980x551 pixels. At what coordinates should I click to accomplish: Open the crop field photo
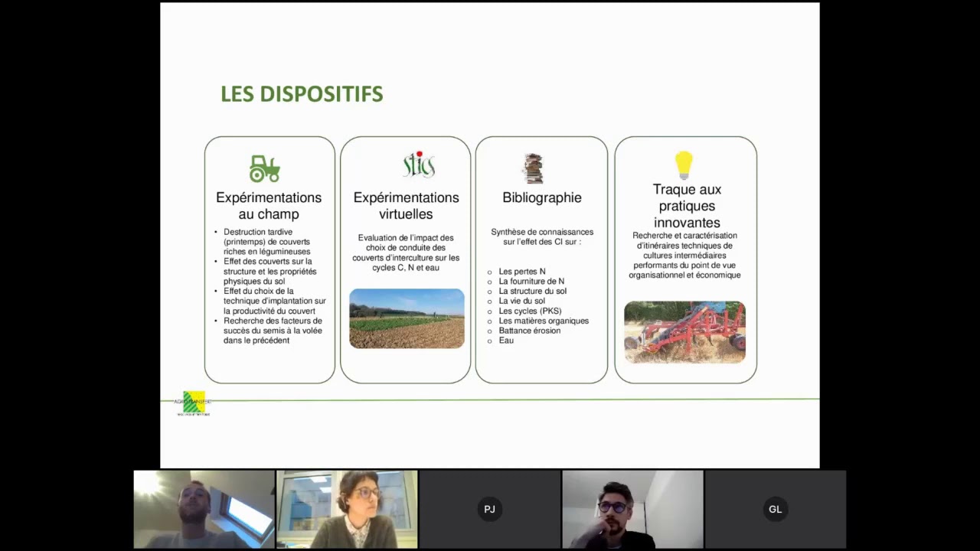pyautogui.click(x=407, y=318)
